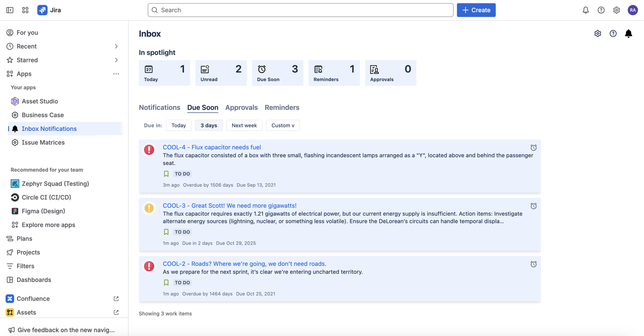Open the RA profile avatar

[632, 10]
